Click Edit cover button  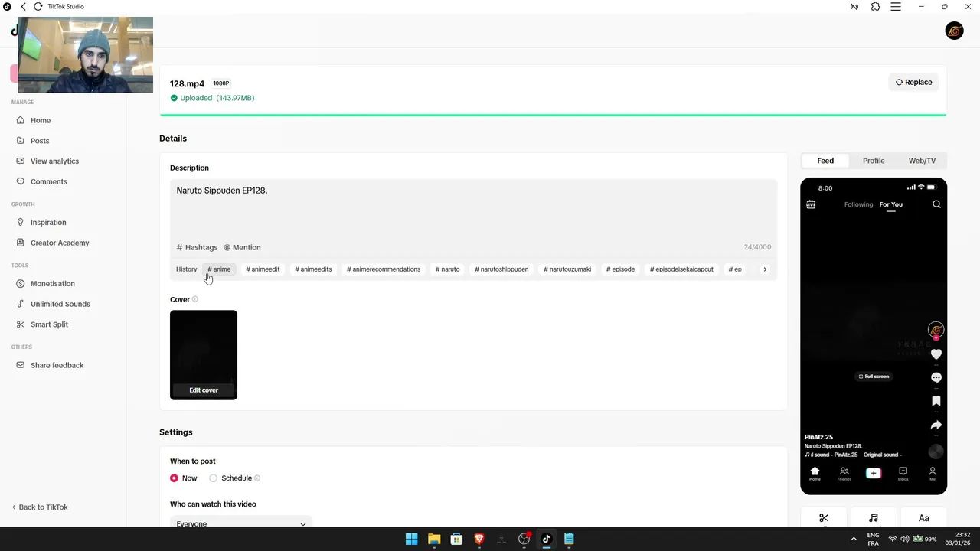tap(204, 390)
